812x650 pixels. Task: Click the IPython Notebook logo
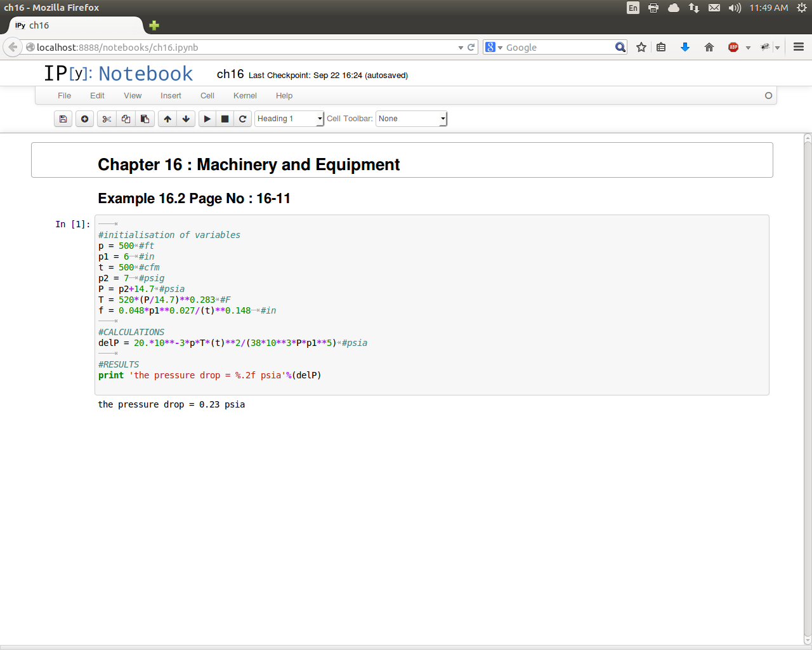(x=118, y=74)
